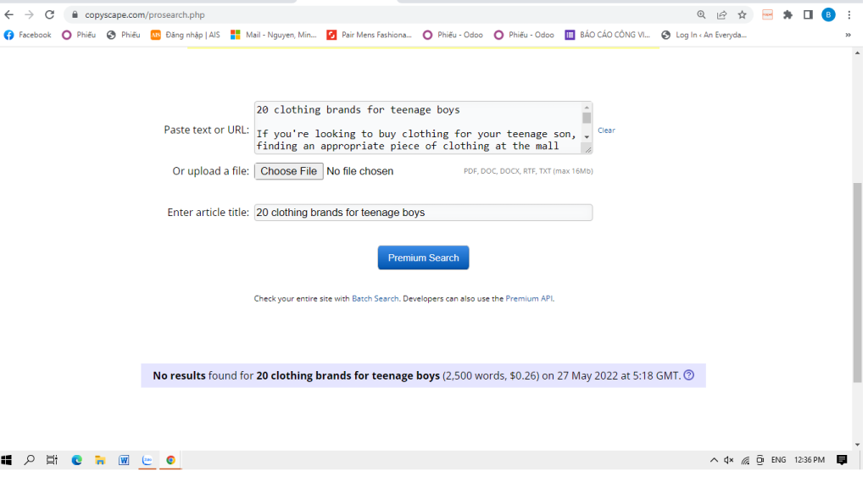
Task: Click the article title input field
Action: pyautogui.click(x=423, y=213)
